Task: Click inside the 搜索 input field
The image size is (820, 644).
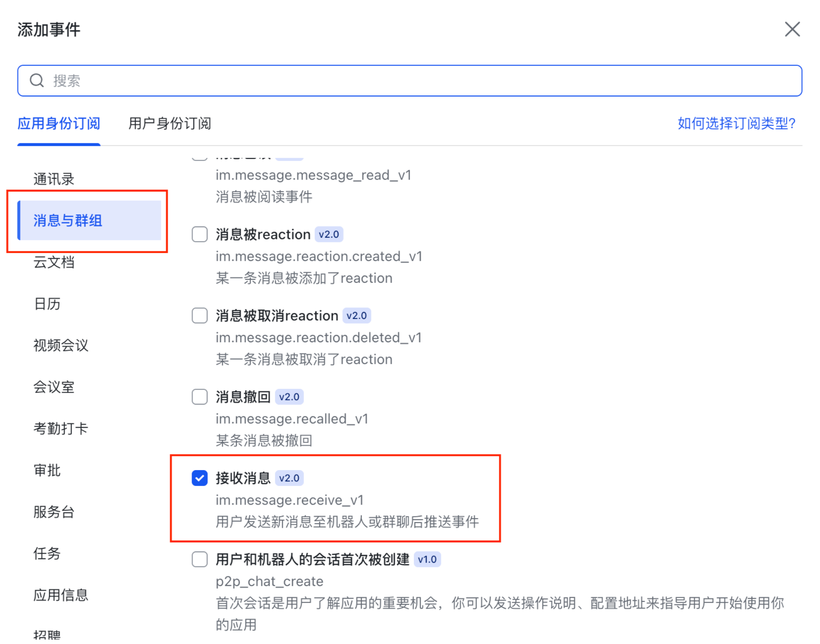Action: coord(215,80)
